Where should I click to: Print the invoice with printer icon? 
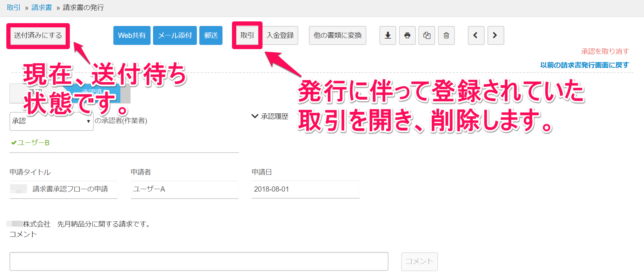point(407,35)
